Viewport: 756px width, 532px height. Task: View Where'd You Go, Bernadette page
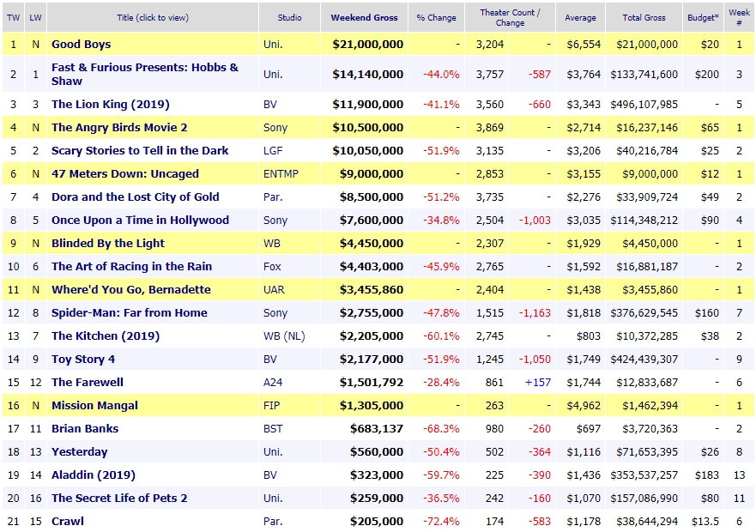click(131, 290)
